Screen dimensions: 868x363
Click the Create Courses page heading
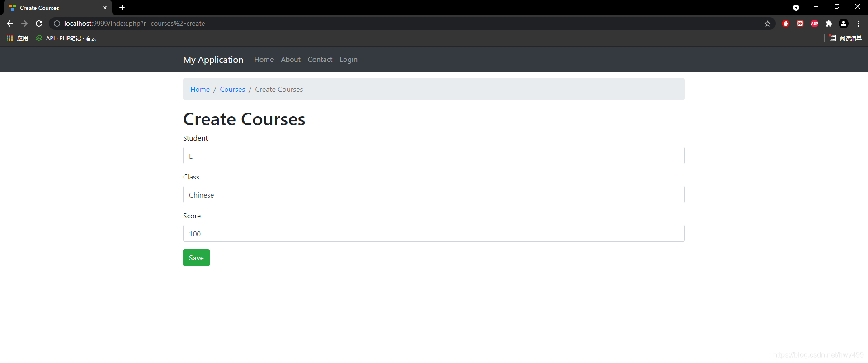point(244,119)
